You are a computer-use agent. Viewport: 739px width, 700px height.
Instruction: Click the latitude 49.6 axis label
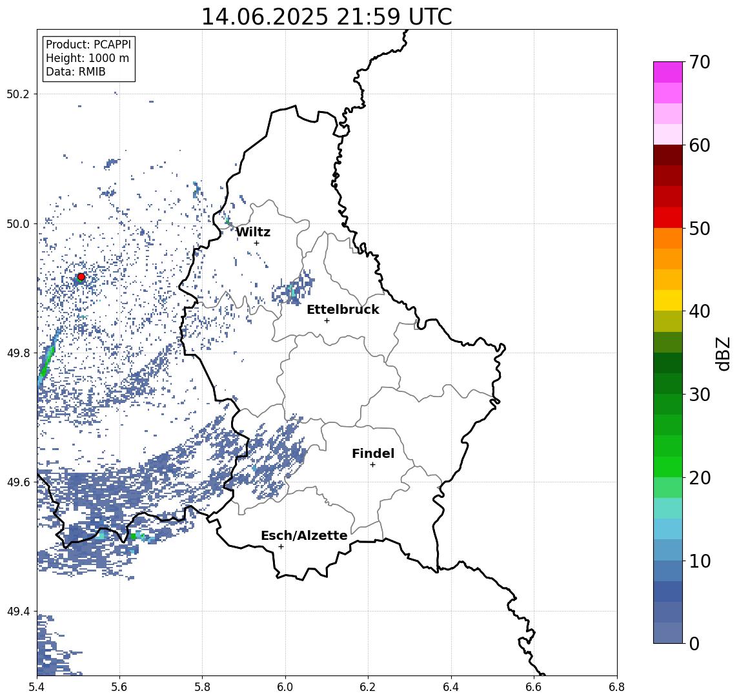(x=18, y=482)
